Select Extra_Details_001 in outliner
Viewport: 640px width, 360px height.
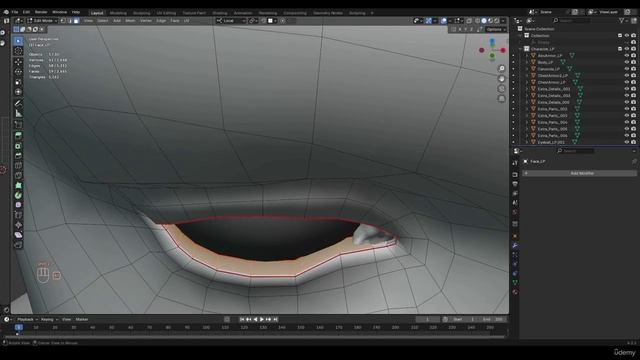[554, 89]
